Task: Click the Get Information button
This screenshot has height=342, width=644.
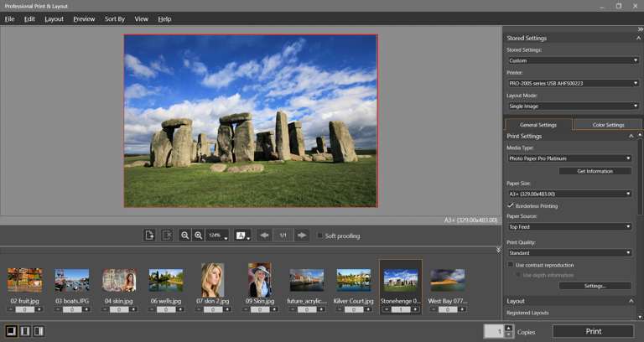Action: (595, 171)
